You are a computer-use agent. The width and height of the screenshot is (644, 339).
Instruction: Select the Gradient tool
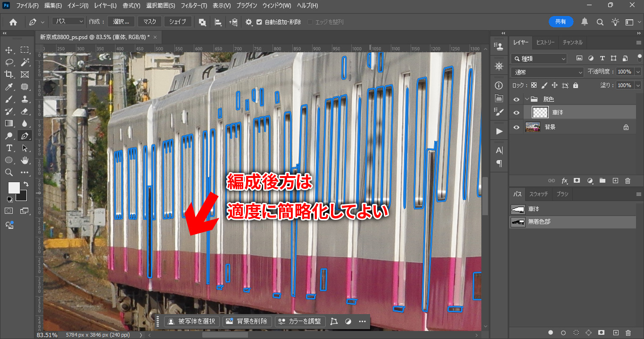9,123
